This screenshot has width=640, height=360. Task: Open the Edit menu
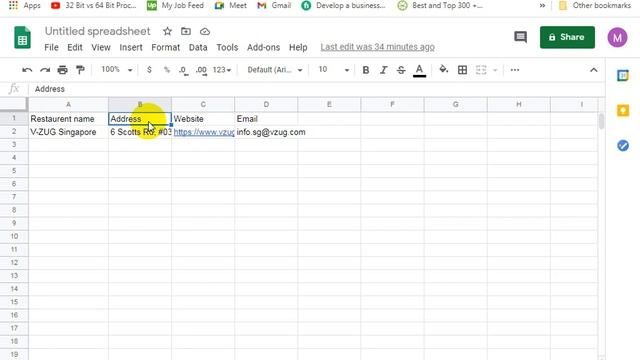coord(75,47)
